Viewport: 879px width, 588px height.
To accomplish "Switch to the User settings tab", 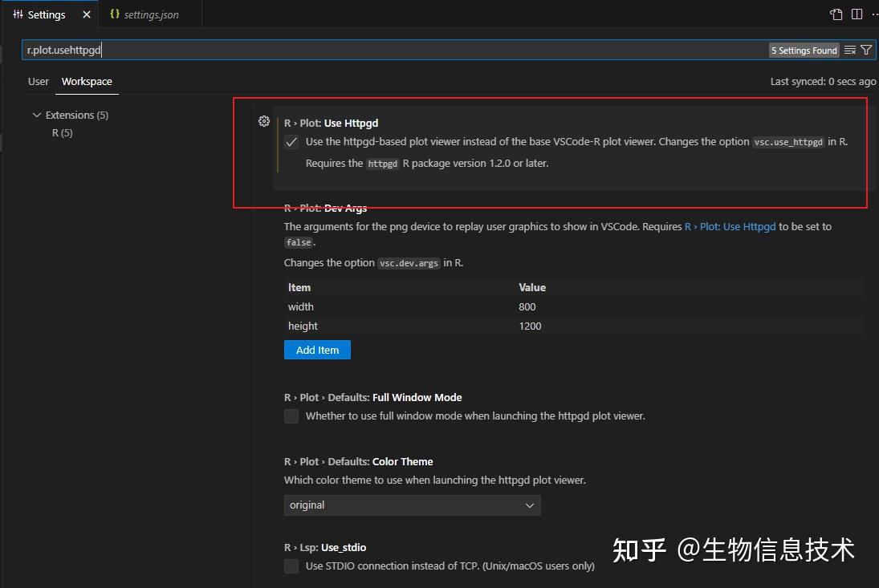I will pyautogui.click(x=38, y=81).
